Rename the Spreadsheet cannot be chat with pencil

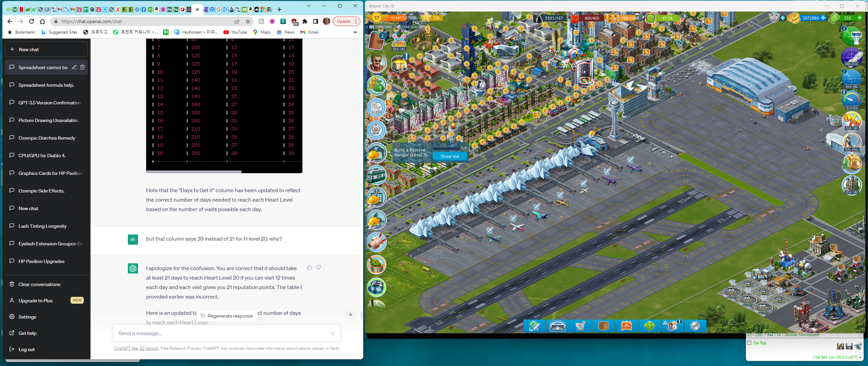[74, 67]
